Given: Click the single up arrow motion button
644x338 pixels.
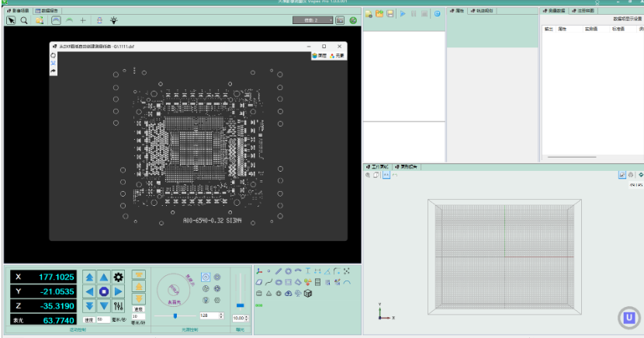Looking at the screenshot, I should click(x=104, y=277).
